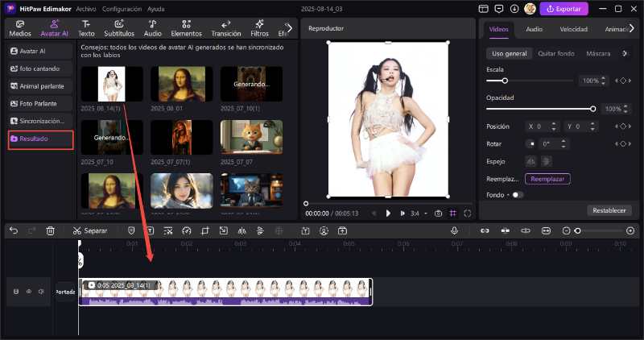Select foto cantando in the sidebar
Image resolution: width=644 pixels, height=340 pixels.
(x=41, y=68)
